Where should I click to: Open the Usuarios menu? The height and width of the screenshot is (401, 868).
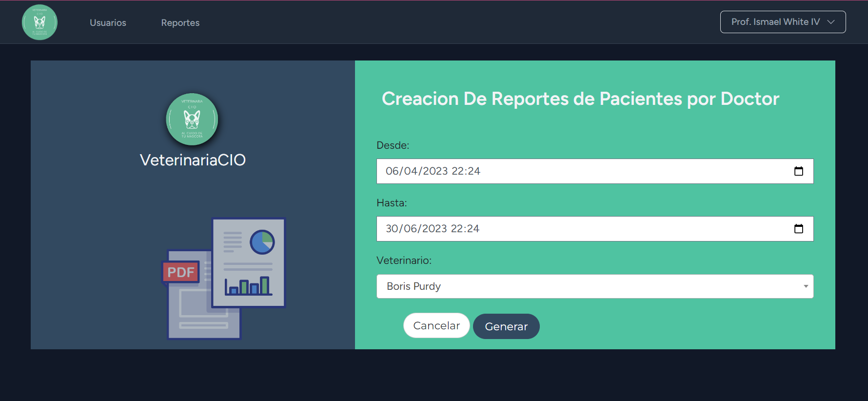108,23
